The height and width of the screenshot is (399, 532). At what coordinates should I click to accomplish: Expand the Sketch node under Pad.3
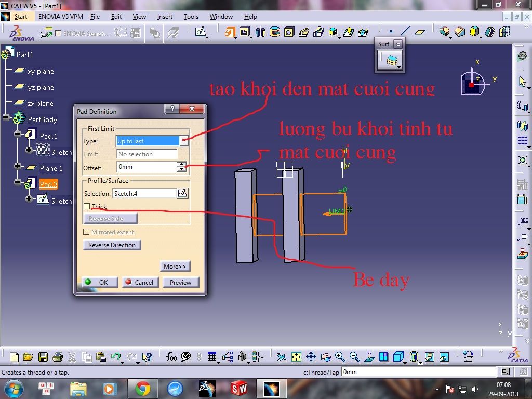(29, 198)
